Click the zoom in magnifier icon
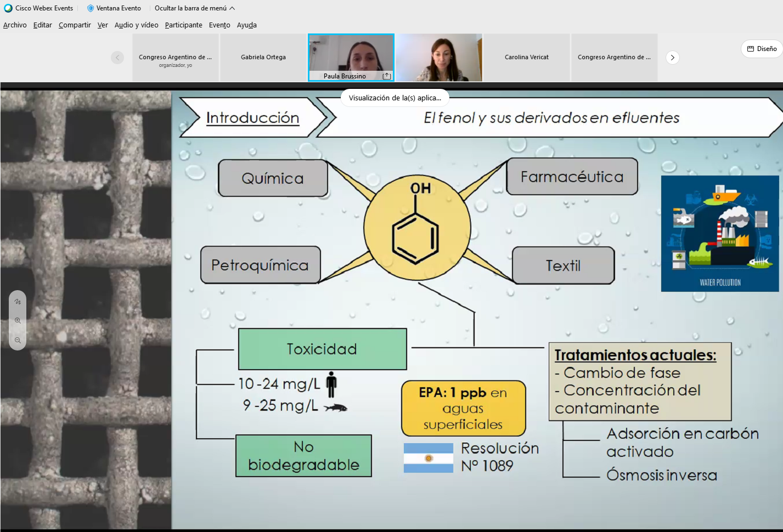Image resolution: width=783 pixels, height=532 pixels. pyautogui.click(x=18, y=321)
